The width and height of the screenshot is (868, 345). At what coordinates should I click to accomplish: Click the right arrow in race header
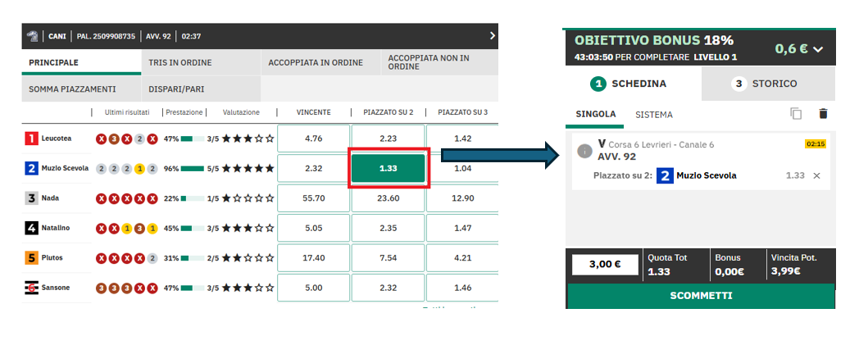(x=492, y=36)
